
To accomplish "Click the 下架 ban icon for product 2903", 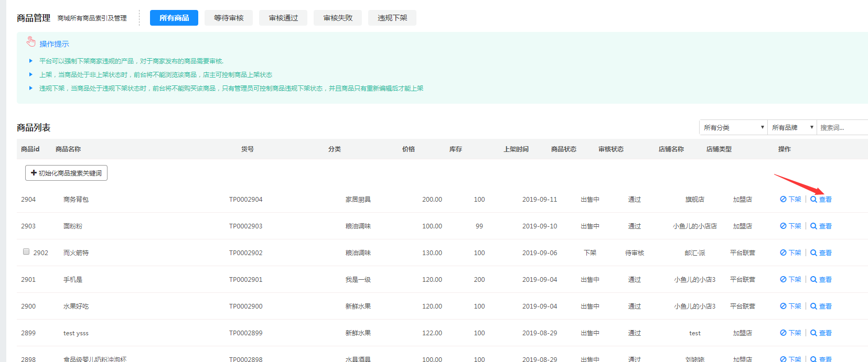I will coord(783,226).
